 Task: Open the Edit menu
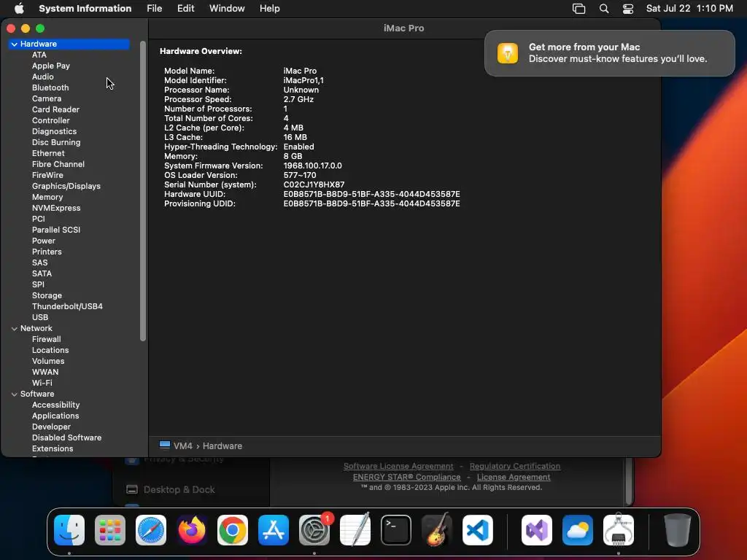[x=185, y=8]
